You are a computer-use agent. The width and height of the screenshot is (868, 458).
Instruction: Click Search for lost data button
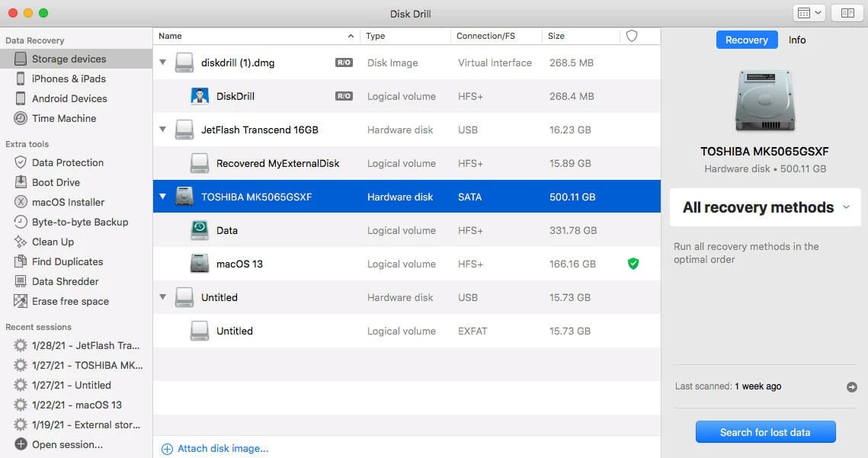coord(766,432)
